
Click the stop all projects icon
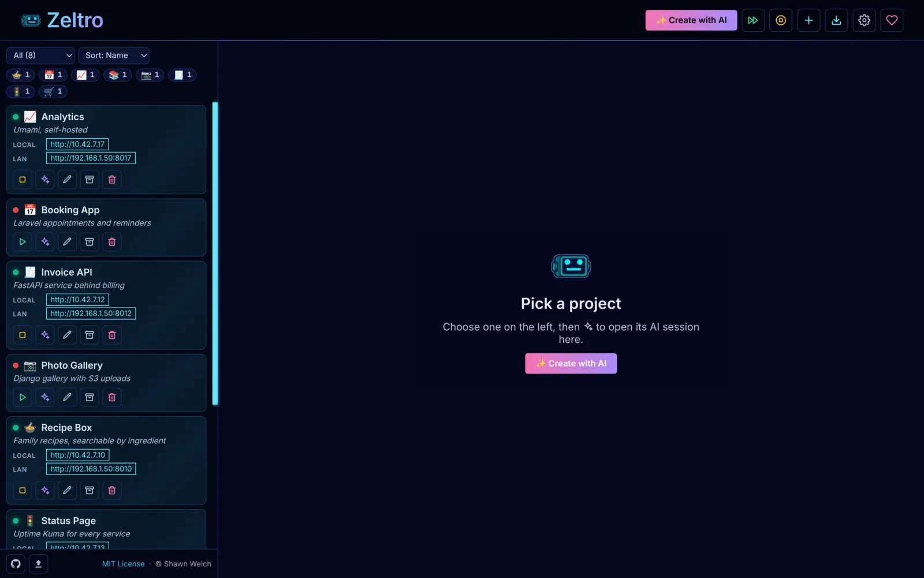pos(781,20)
